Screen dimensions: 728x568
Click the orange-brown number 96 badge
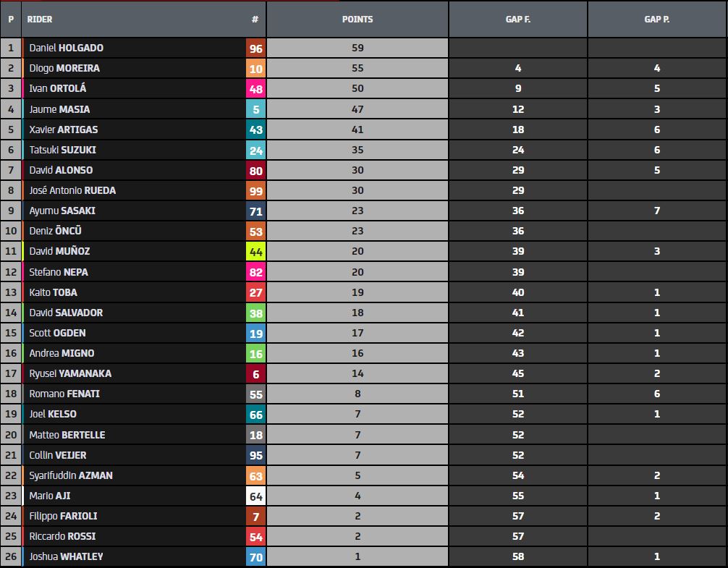(x=255, y=48)
